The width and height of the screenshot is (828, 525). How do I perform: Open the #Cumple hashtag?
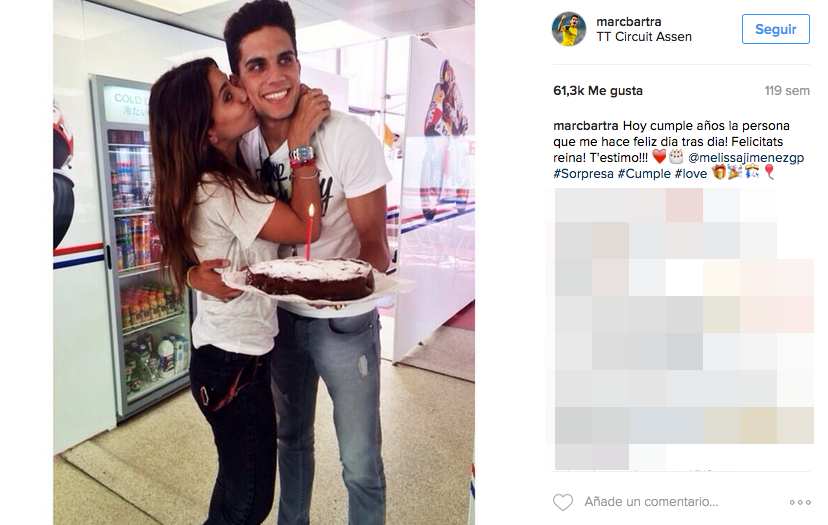(x=644, y=173)
